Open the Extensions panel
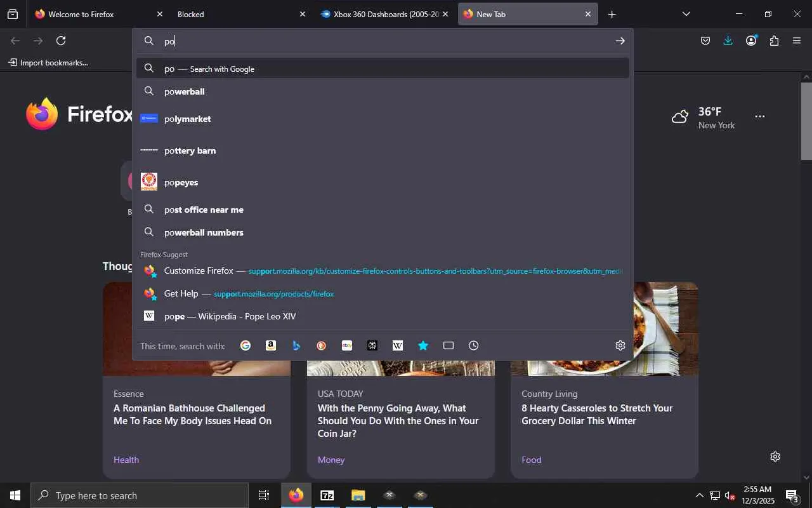812x508 pixels. click(x=774, y=41)
